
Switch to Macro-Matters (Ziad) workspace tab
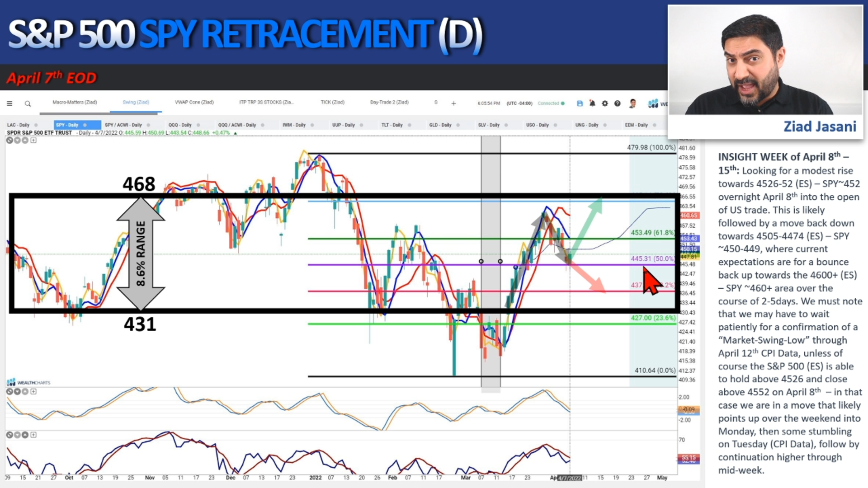click(x=75, y=102)
